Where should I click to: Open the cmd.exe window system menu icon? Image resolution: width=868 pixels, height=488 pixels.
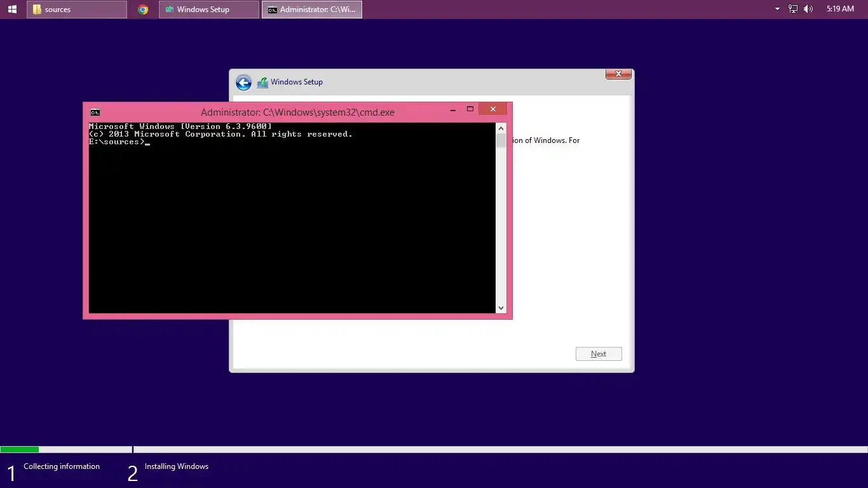[x=95, y=112]
